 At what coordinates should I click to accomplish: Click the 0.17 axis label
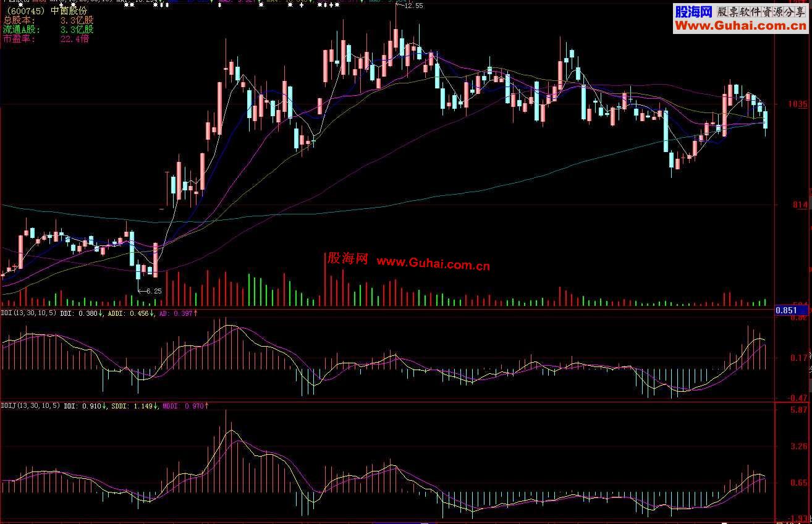click(x=799, y=357)
